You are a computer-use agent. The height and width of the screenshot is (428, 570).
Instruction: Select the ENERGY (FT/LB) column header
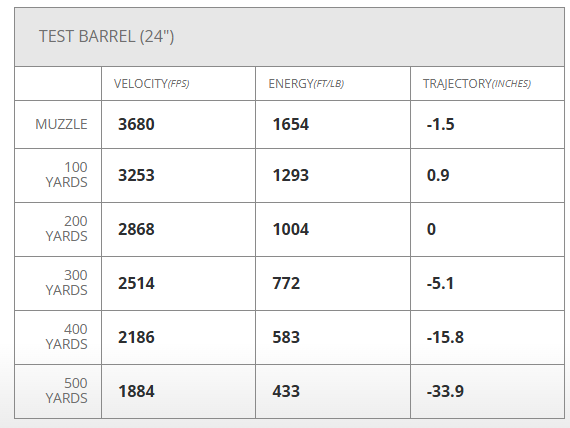[306, 84]
